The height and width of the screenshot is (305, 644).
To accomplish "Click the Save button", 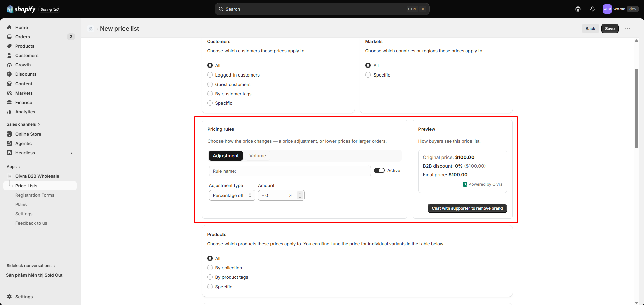I will pyautogui.click(x=610, y=29).
